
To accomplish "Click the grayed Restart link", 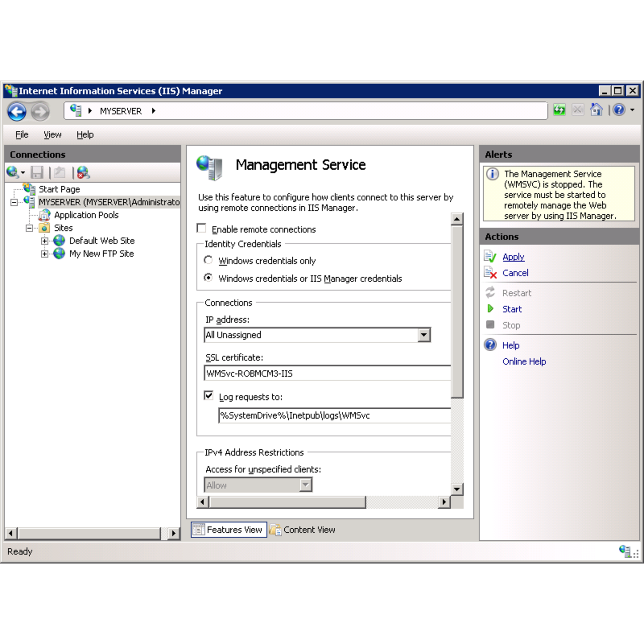I will point(517,293).
